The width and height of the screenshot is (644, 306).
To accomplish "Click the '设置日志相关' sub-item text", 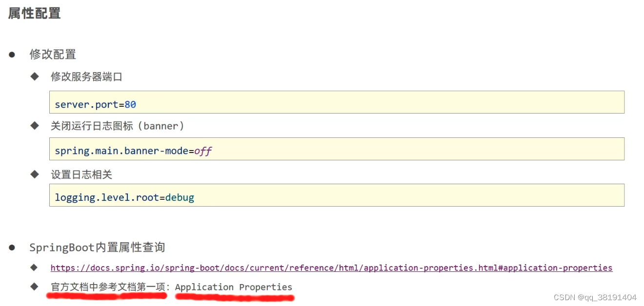I will point(81,174).
